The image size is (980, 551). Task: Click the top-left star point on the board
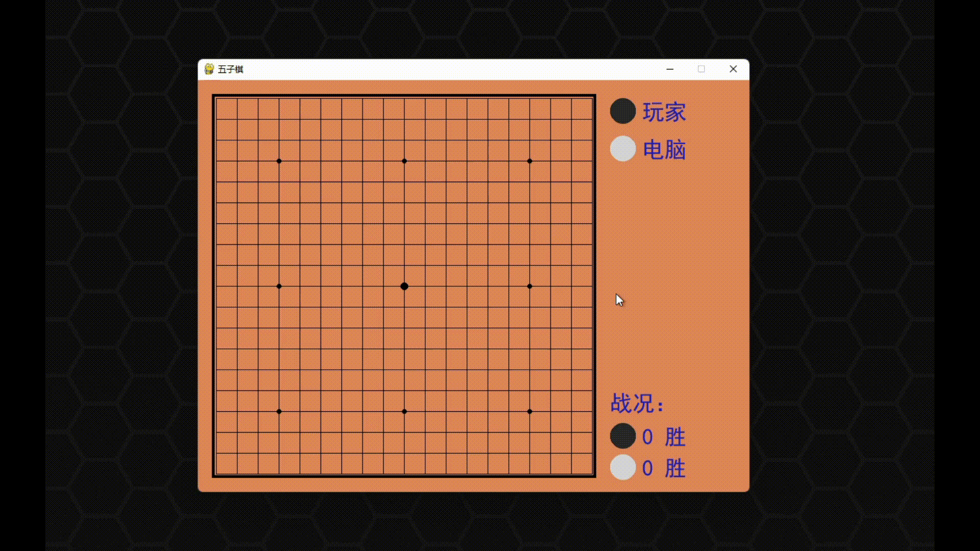click(x=279, y=161)
